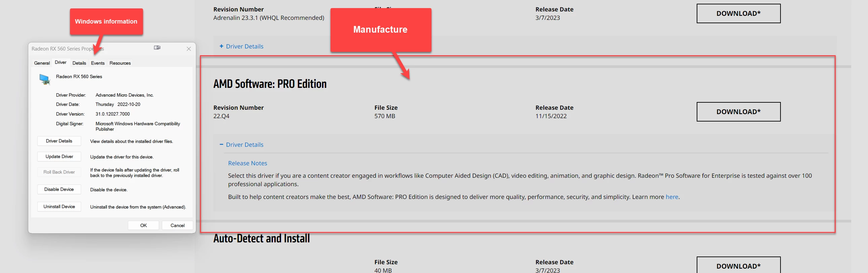The image size is (868, 273).
Task: Click the Radeon RX 560 display adapter icon
Action: click(x=44, y=79)
